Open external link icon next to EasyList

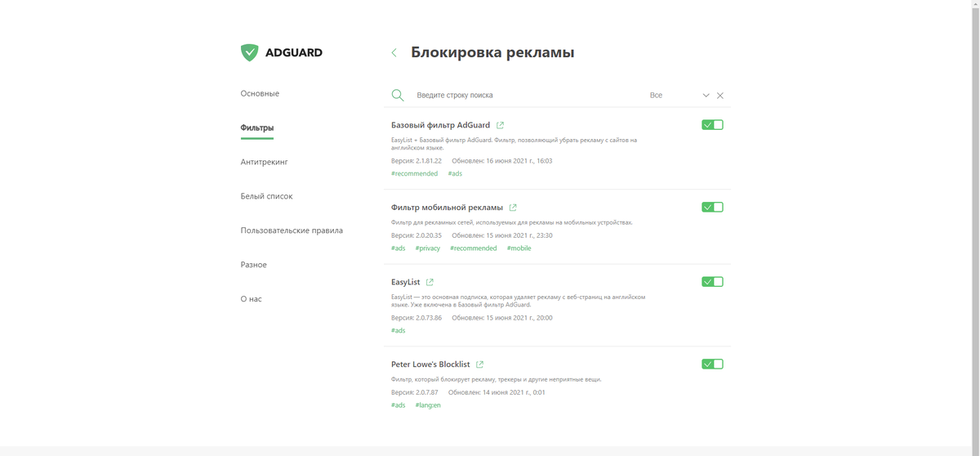(x=430, y=282)
